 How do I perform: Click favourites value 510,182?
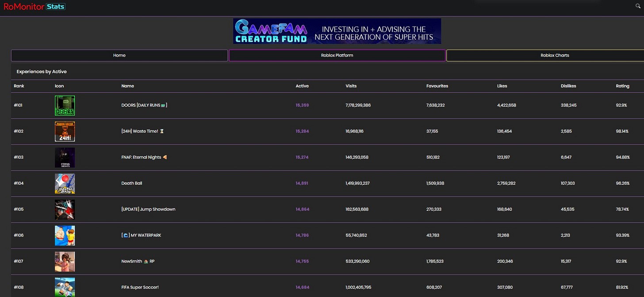(x=434, y=157)
